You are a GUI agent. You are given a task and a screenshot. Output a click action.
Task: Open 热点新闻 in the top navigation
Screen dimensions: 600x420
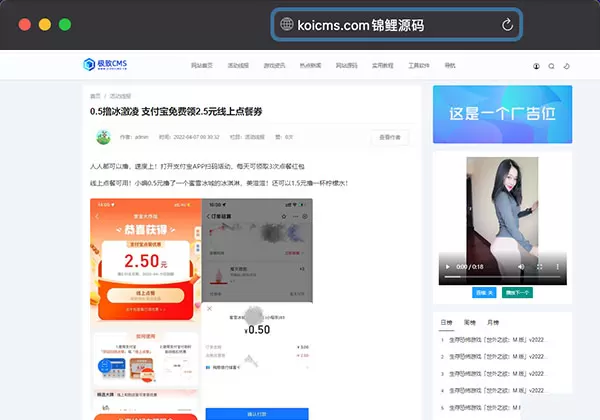310,65
